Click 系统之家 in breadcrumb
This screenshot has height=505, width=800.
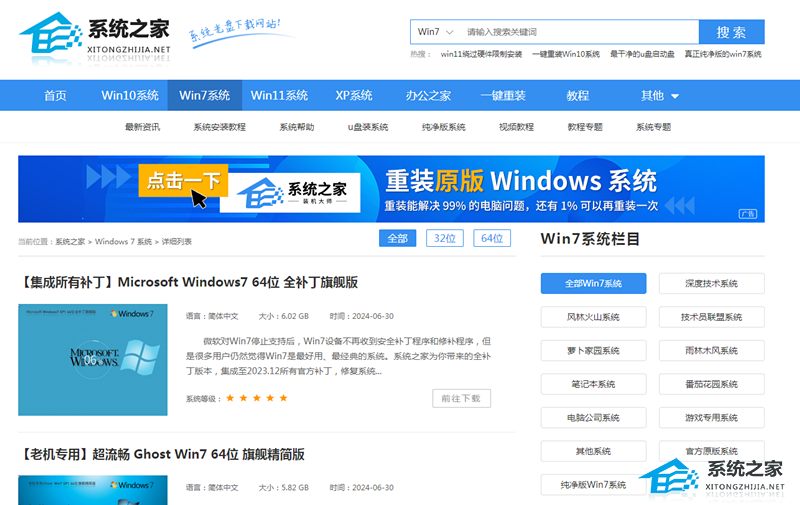[70, 242]
